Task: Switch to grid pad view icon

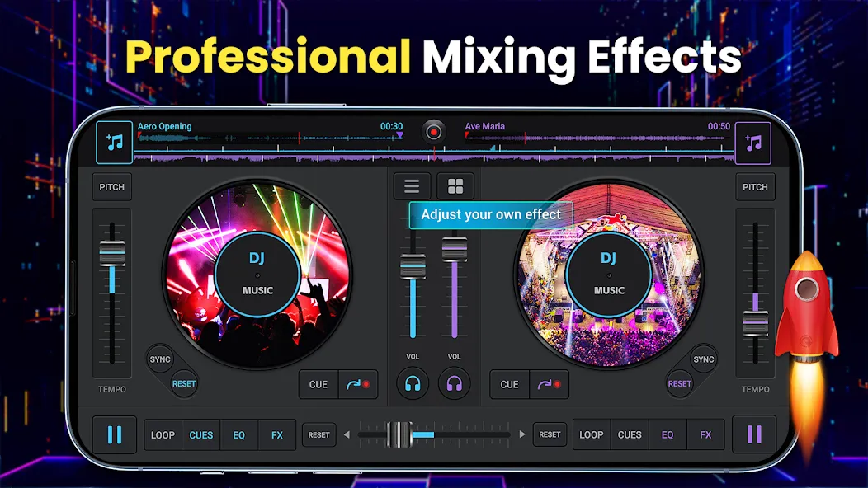Action: pyautogui.click(x=455, y=186)
